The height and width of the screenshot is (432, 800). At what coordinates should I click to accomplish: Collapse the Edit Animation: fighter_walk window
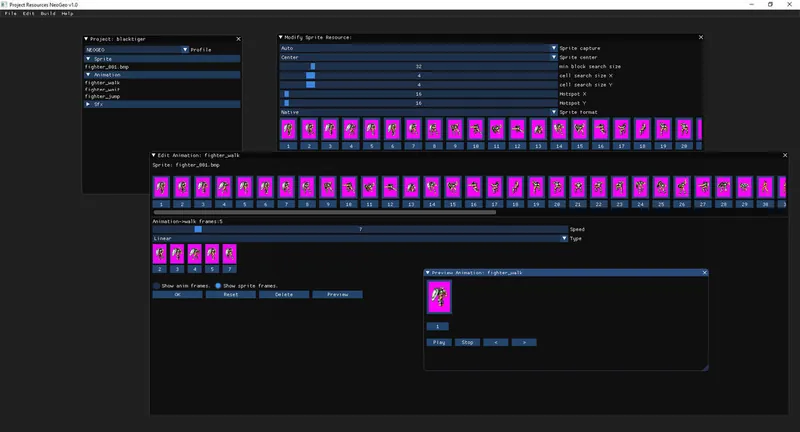(154, 155)
